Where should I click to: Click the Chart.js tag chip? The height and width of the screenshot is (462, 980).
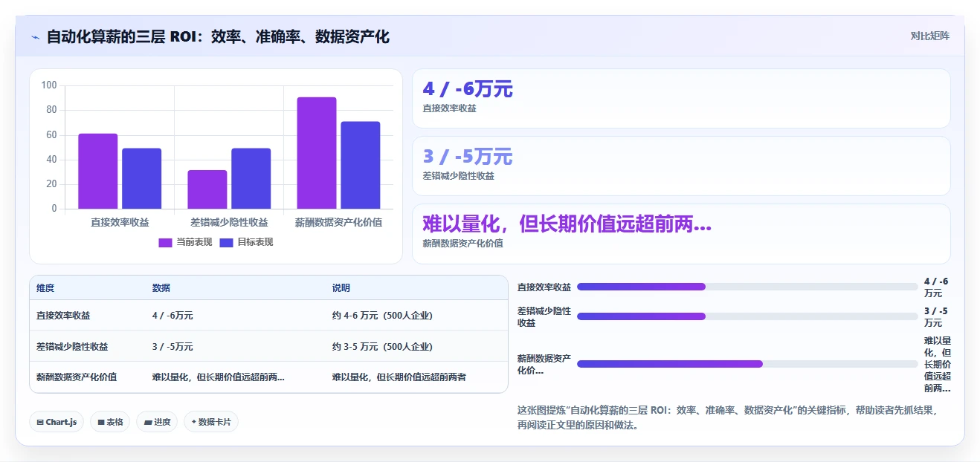coord(57,422)
